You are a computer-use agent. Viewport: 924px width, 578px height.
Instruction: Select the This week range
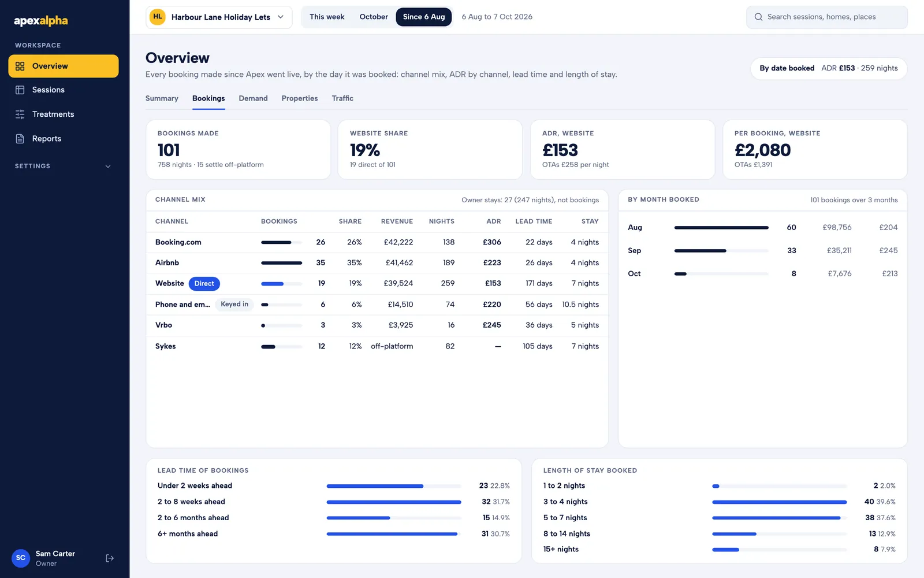[x=327, y=17]
